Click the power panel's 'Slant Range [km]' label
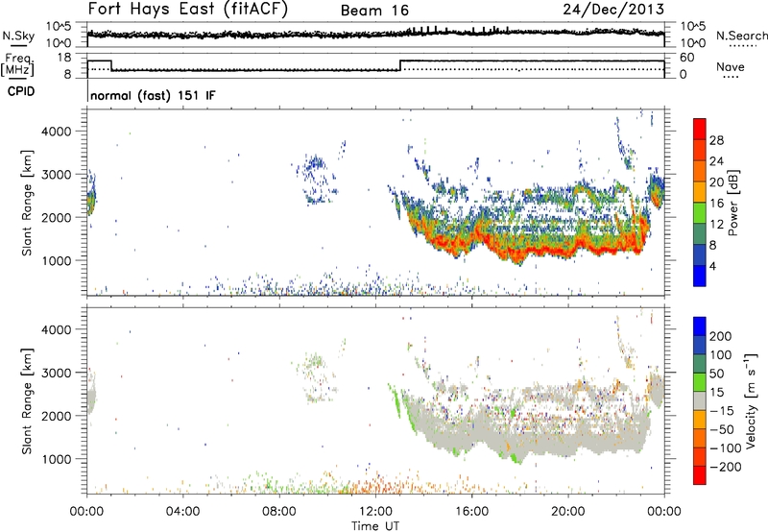Image resolution: width=768 pixels, height=532 pixels. [27, 203]
